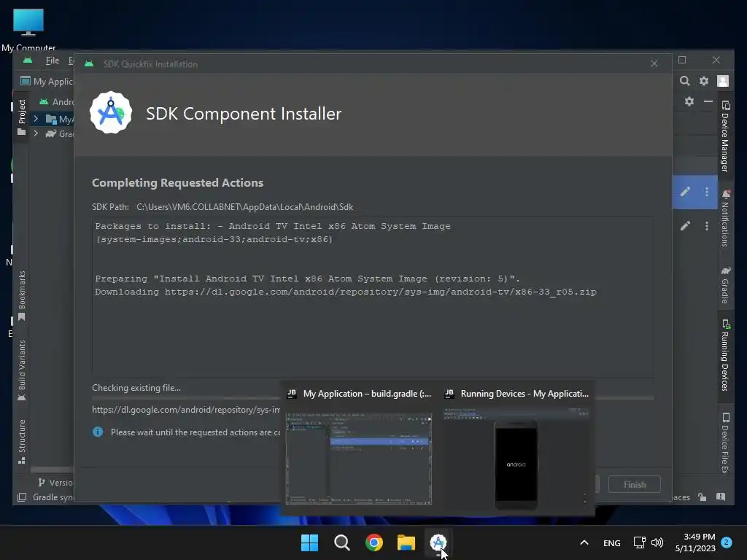Viewport: 747px width, 560px height.
Task: Hide the Device Manager panel (minus icon)
Action: click(708, 101)
